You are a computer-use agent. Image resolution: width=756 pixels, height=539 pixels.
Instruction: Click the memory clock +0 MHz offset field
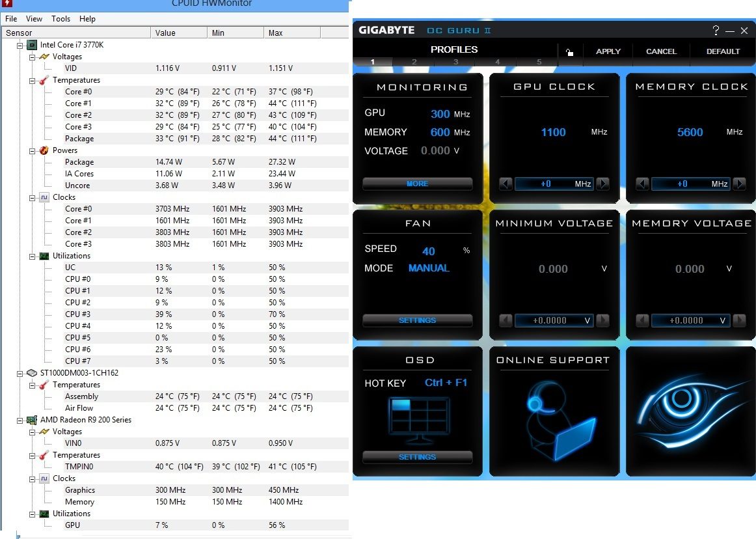690,184
